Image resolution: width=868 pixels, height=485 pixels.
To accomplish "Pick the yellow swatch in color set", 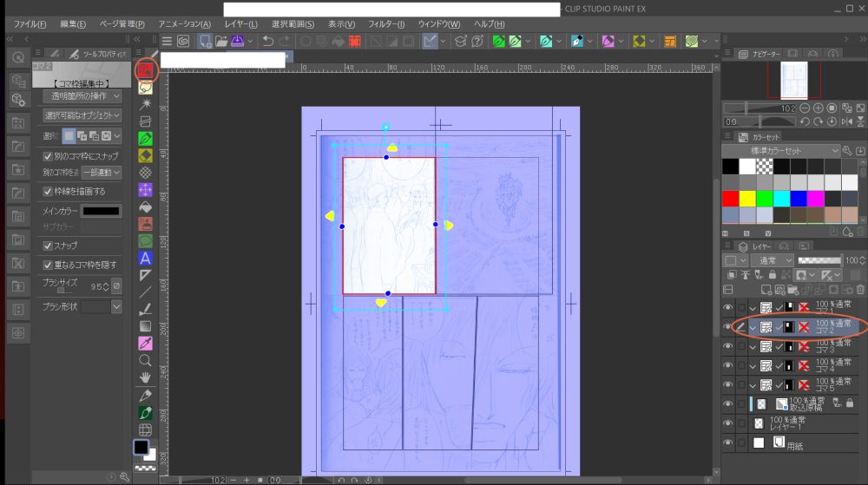I will tap(747, 198).
